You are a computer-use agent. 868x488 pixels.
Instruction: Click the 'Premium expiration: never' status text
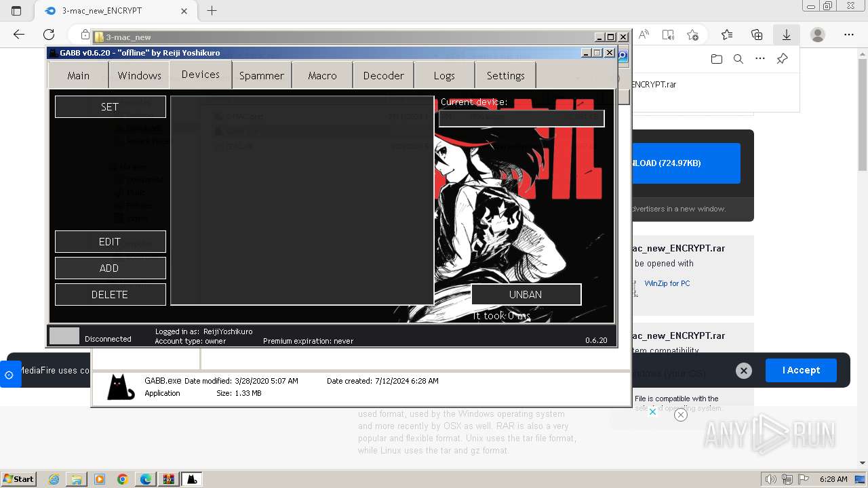click(309, 341)
